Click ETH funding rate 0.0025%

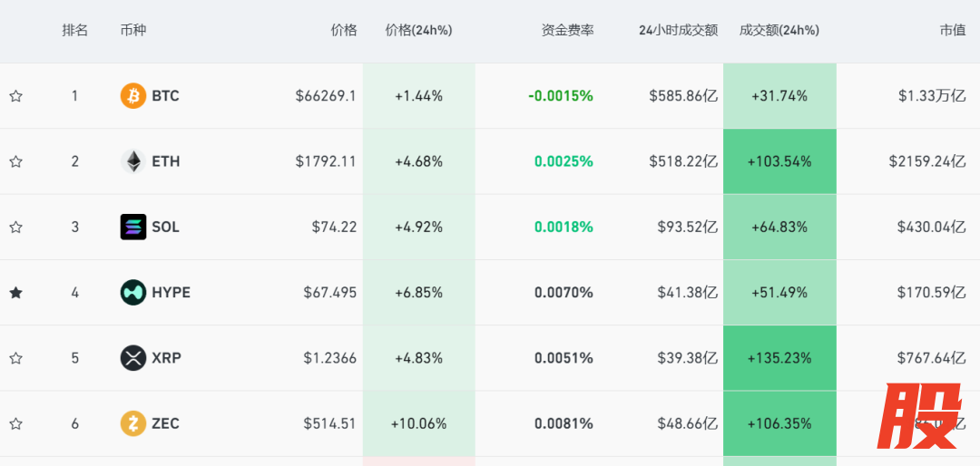[563, 161]
